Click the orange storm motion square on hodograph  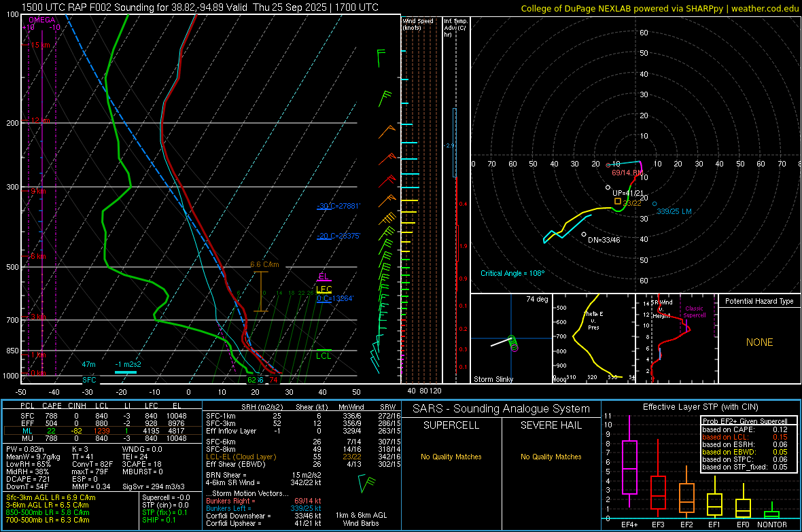pyautogui.click(x=618, y=201)
